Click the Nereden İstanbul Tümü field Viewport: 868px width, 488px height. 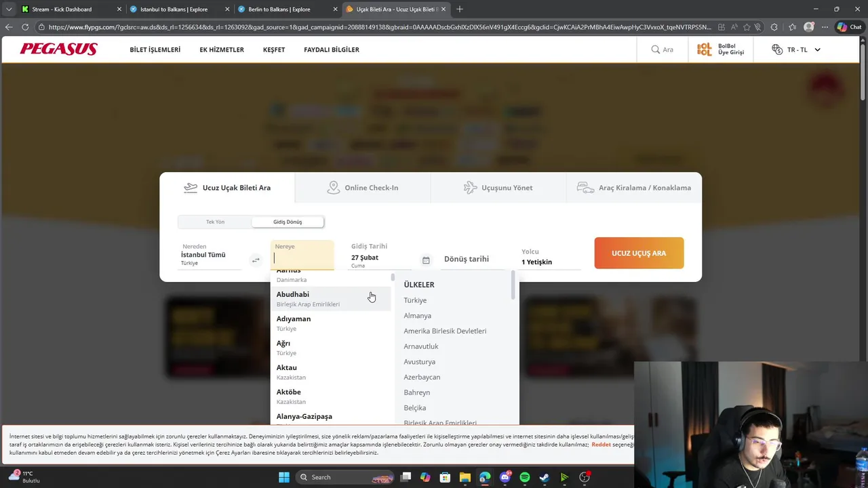pyautogui.click(x=210, y=255)
